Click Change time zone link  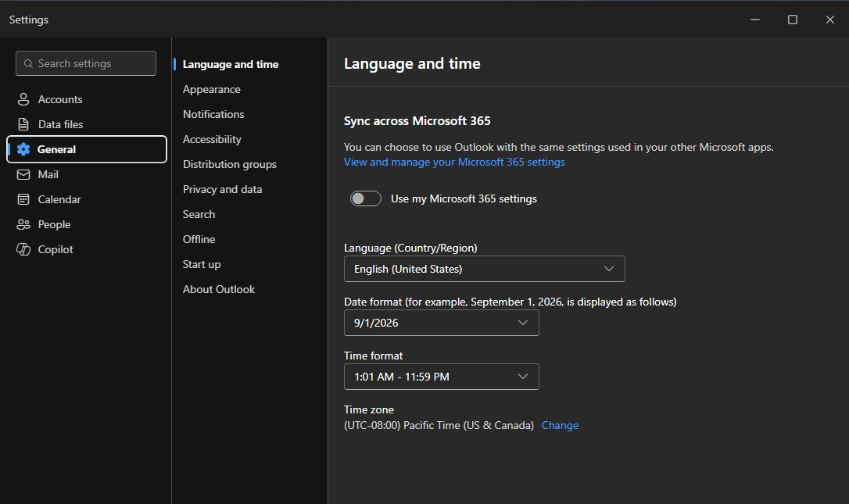click(560, 425)
